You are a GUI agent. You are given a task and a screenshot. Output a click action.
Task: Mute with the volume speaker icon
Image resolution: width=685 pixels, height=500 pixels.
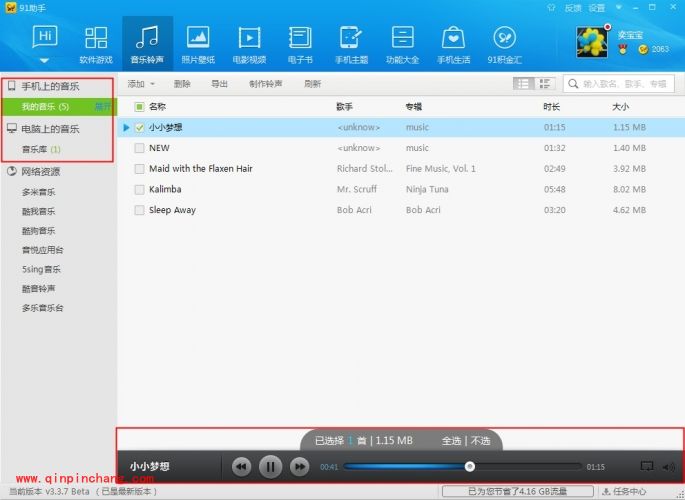pos(669,467)
